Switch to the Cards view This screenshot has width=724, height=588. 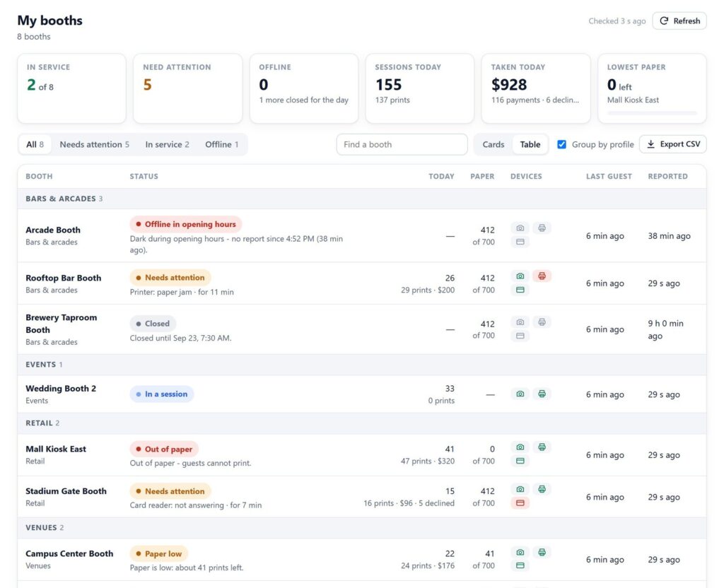click(x=493, y=144)
